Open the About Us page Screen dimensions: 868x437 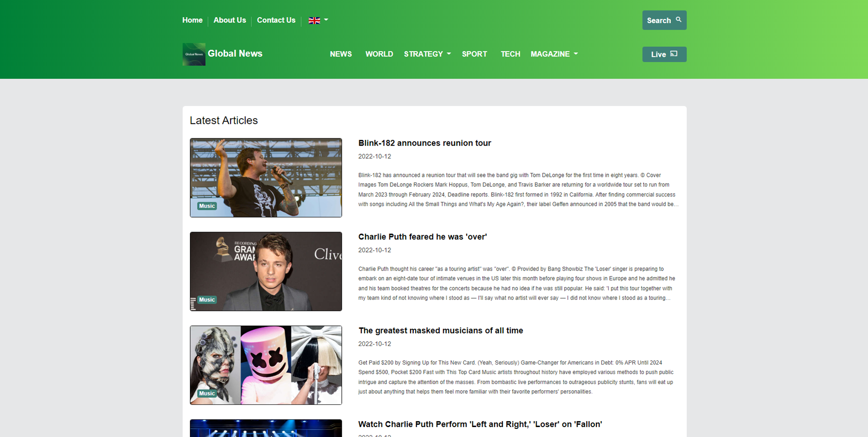tap(230, 20)
